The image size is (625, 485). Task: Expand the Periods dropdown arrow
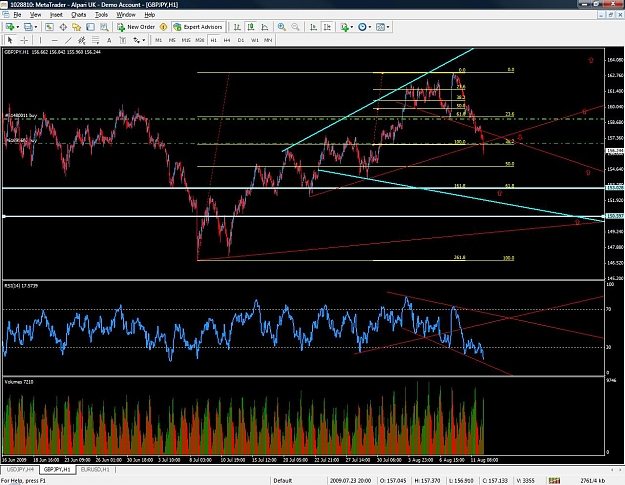[369, 27]
